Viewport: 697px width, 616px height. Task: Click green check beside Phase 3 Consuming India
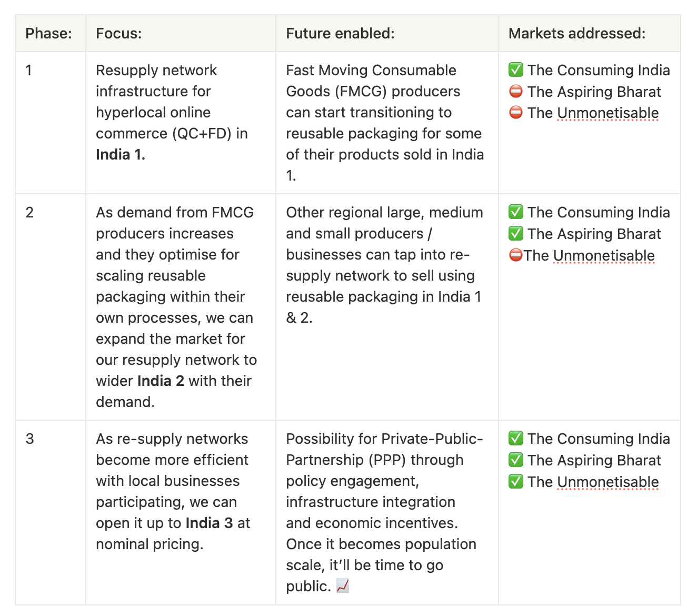point(516,439)
